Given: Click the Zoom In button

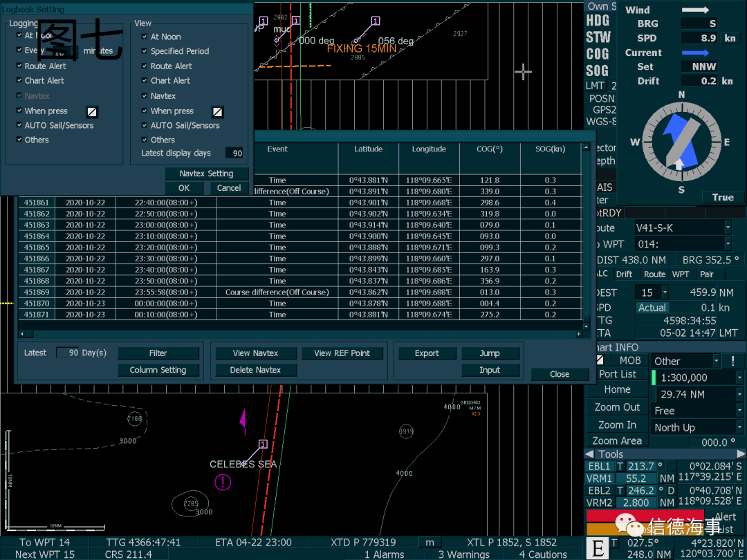Looking at the screenshot, I should pyautogui.click(x=617, y=424).
